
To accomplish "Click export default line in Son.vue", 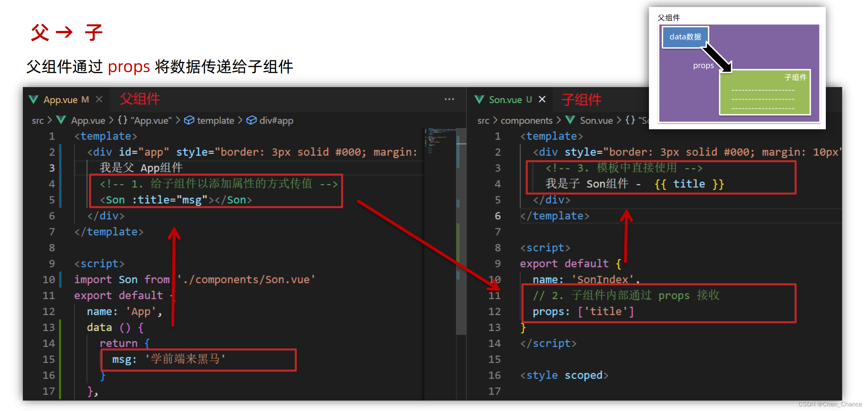I will click(570, 264).
